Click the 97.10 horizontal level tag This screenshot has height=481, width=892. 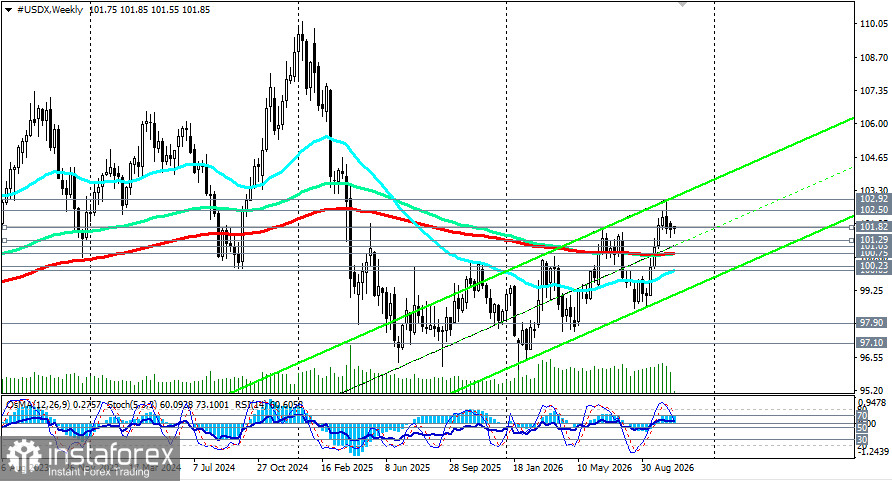872,342
